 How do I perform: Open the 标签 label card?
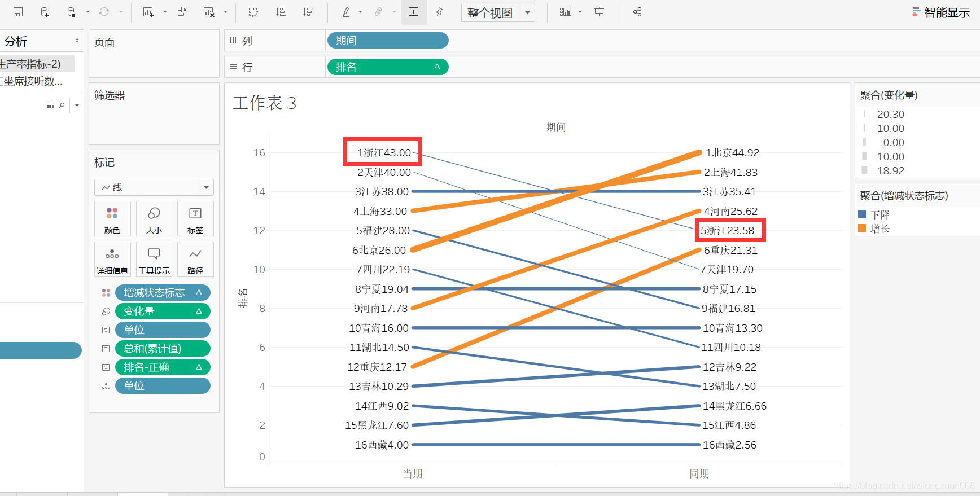[195, 219]
